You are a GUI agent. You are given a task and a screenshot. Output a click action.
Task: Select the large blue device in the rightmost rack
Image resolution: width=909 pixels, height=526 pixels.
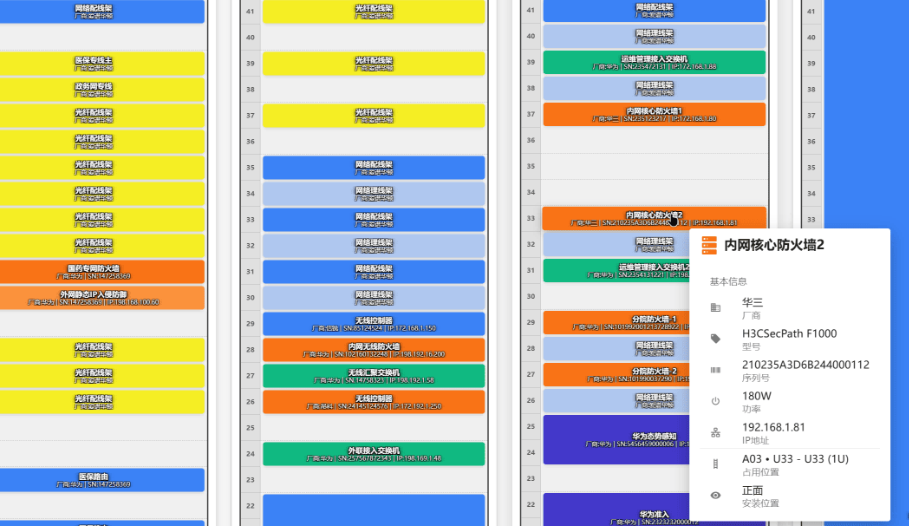pos(866,116)
